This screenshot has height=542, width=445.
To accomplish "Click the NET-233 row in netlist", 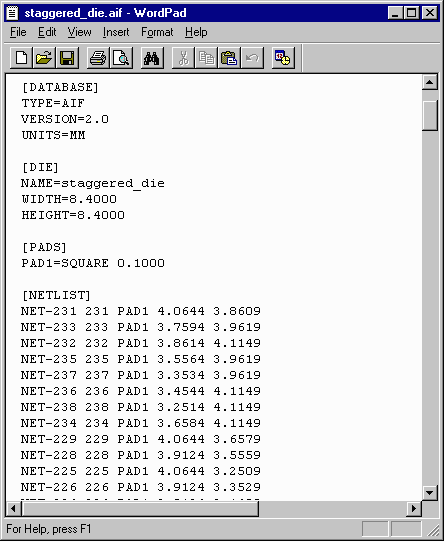I will [141, 327].
